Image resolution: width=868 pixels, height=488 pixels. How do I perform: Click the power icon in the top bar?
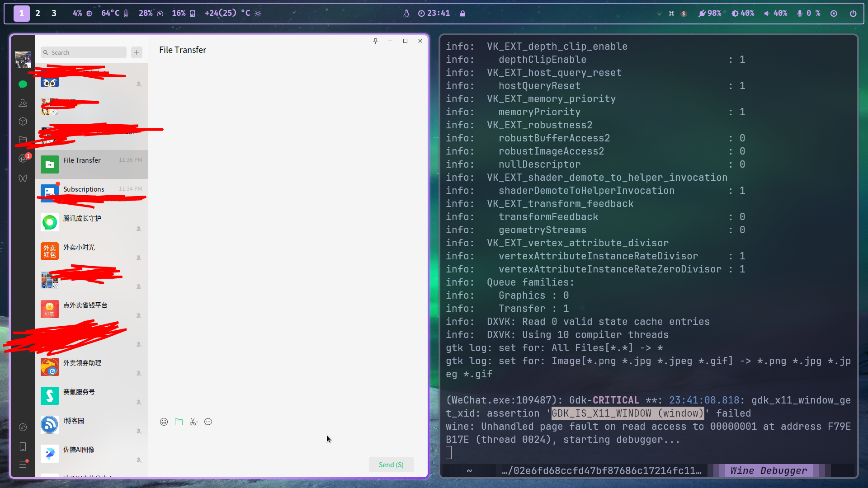[854, 13]
